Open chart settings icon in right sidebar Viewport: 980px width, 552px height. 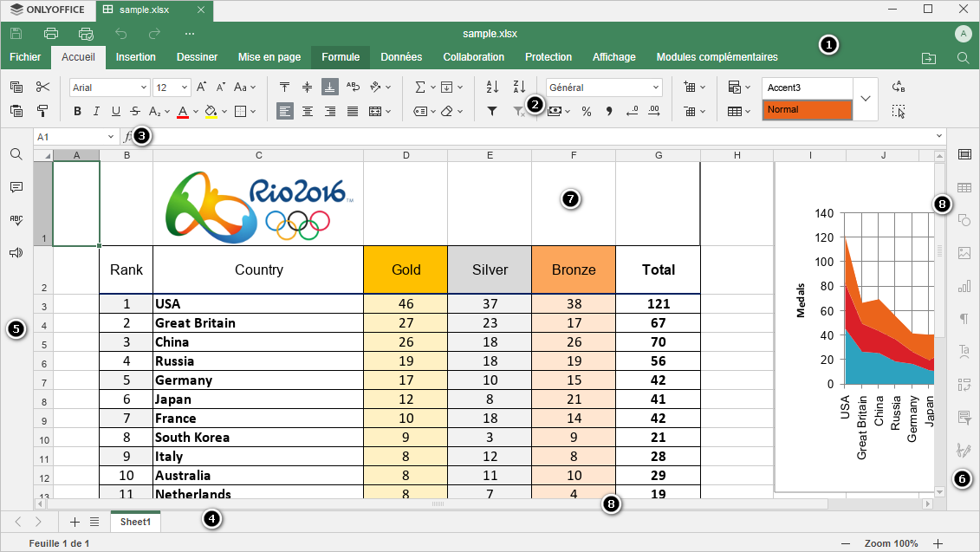click(x=964, y=286)
